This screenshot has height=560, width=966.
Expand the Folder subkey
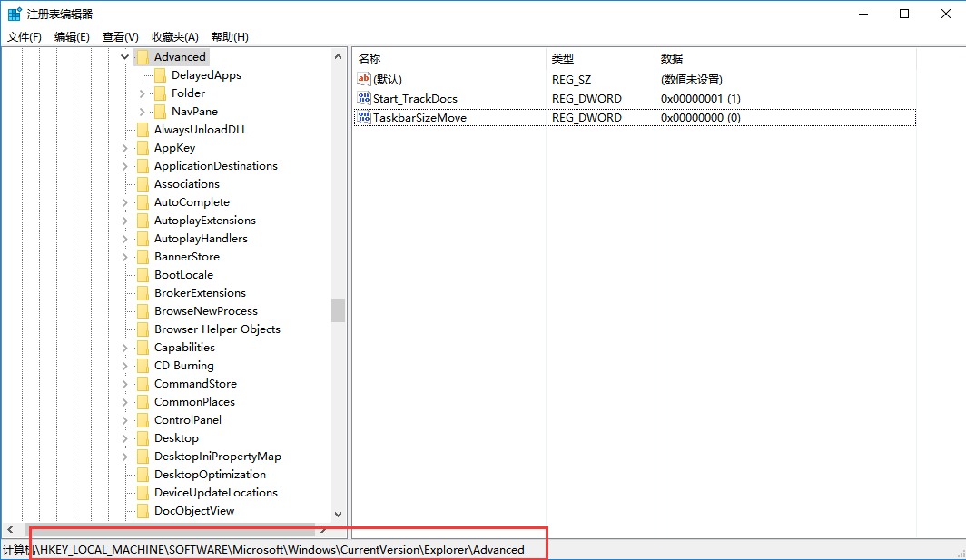point(143,93)
